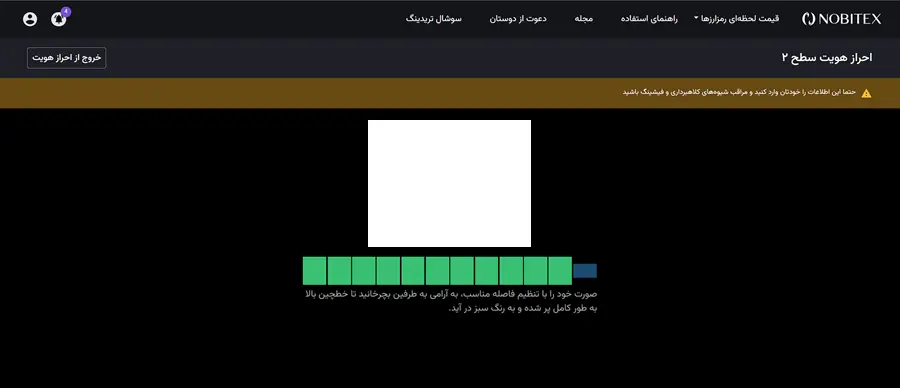Open سوشال تریدینگ menu item
900x388 pixels.
[x=433, y=18]
